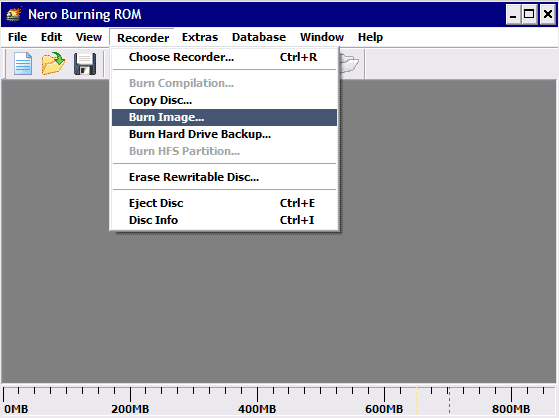Close the open Recorder menu
This screenshot has width=559, height=418.
point(143,37)
